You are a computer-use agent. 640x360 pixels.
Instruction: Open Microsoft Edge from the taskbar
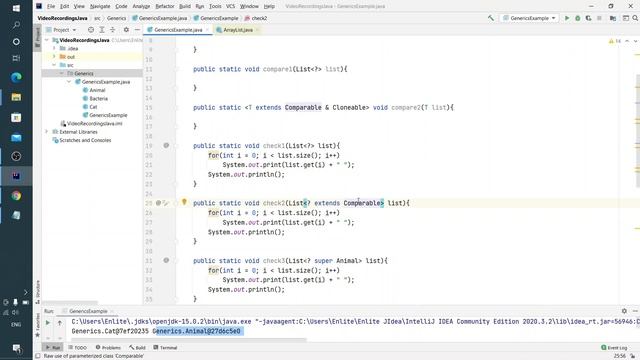click(16, 77)
